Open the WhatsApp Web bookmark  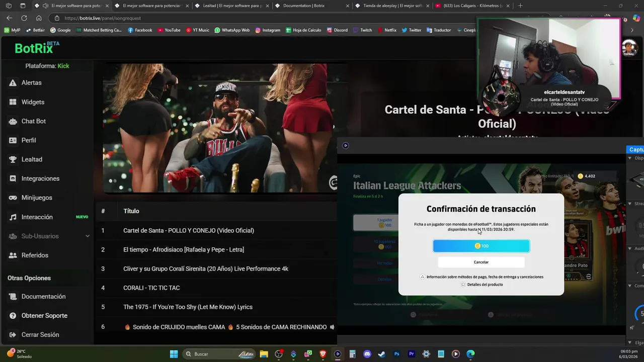tap(232, 30)
